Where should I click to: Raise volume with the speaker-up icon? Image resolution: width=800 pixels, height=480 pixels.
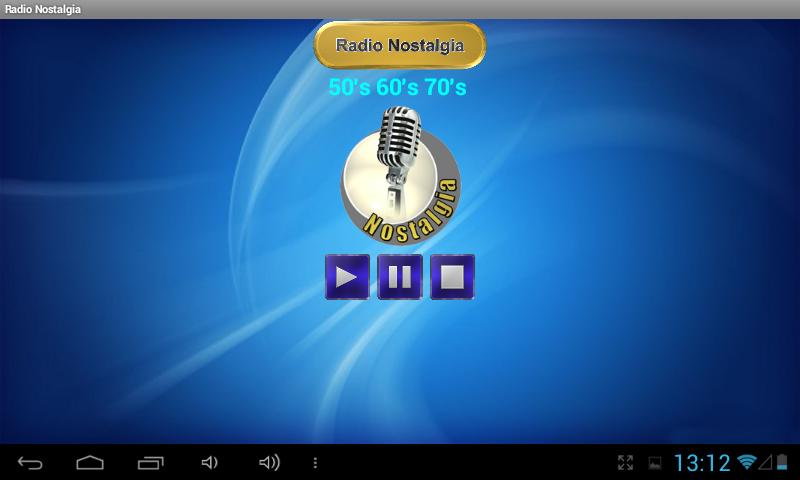click(269, 463)
